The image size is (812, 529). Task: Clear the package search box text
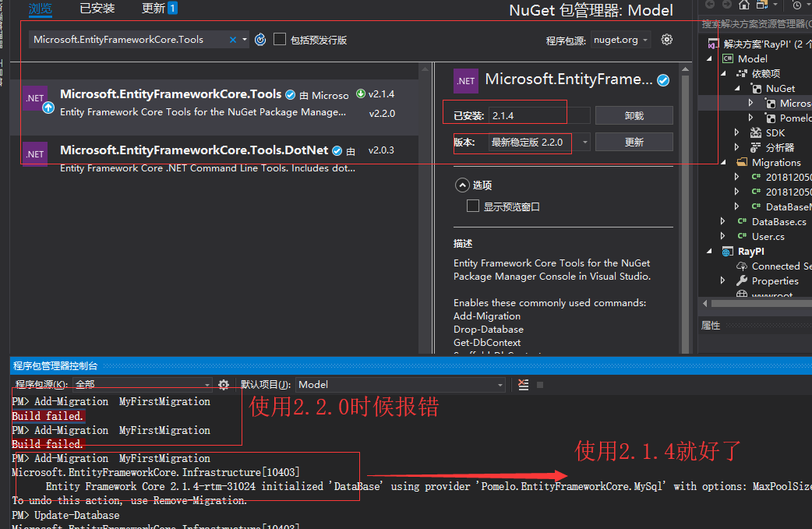(x=233, y=40)
